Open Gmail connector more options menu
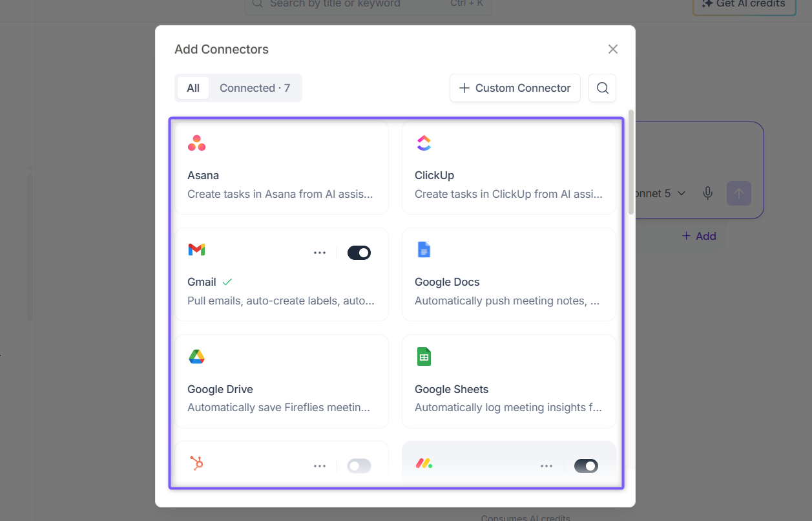The image size is (812, 521). pyautogui.click(x=320, y=253)
